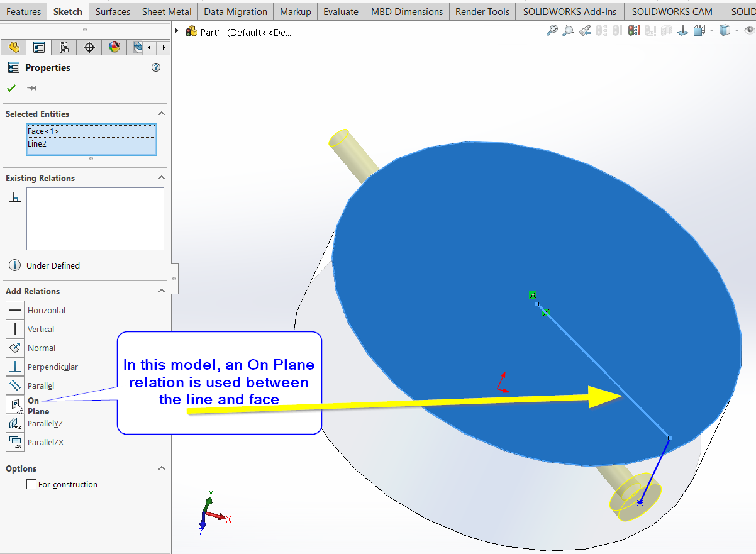The image size is (756, 554).
Task: Apply the On Plane relation
Action: [15, 404]
